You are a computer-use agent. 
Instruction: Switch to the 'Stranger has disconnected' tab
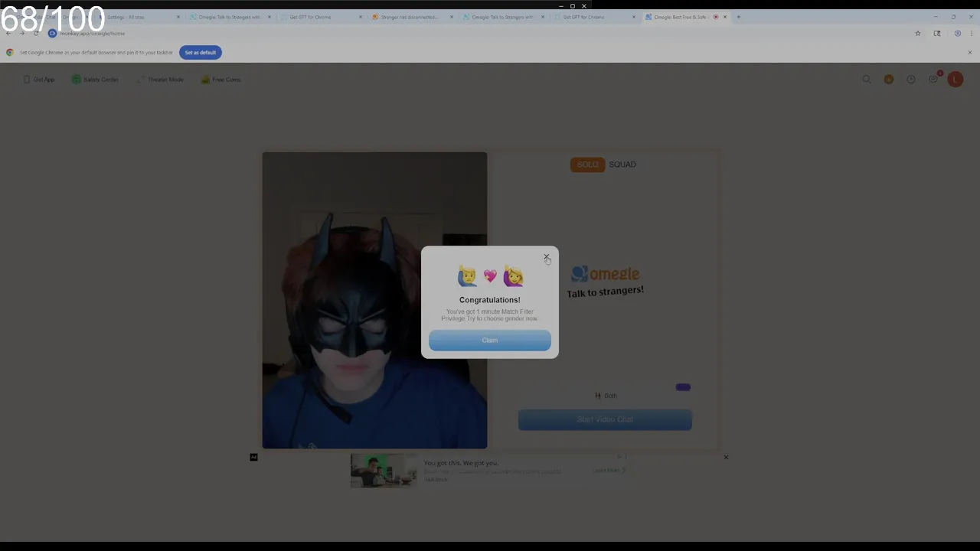coord(410,17)
